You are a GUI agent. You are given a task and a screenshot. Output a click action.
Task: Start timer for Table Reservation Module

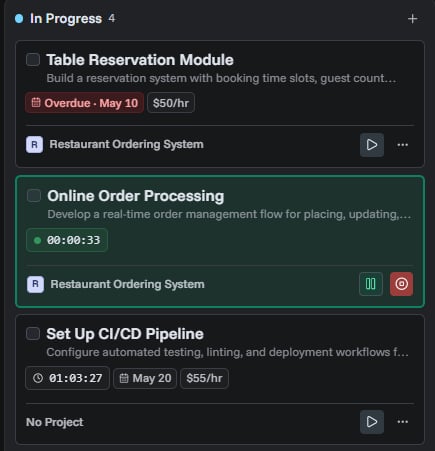(372, 145)
